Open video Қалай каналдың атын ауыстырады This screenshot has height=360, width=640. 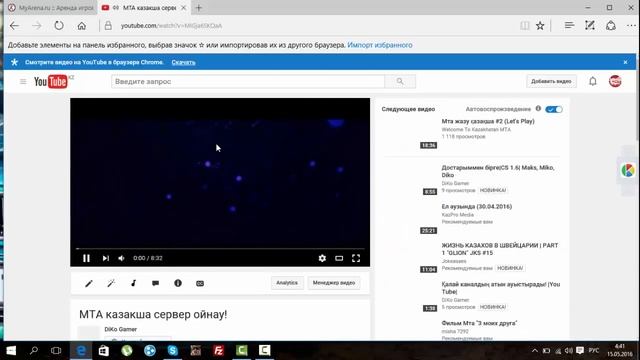pyautogui.click(x=500, y=288)
